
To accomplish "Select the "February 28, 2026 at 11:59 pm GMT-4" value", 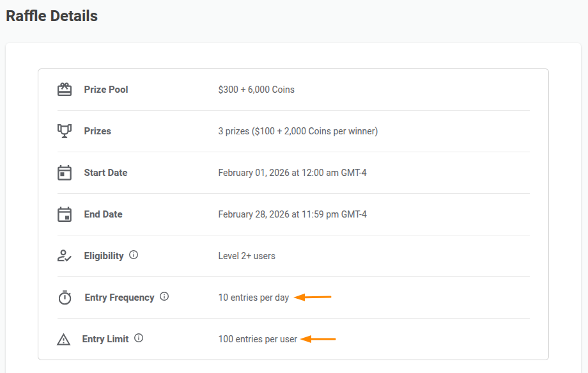I will pyautogui.click(x=293, y=214).
